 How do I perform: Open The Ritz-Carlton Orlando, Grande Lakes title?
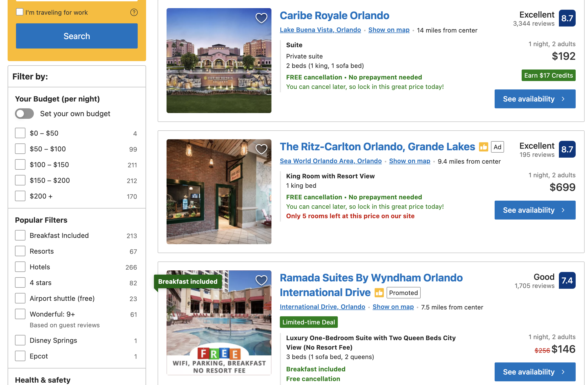[x=377, y=147]
